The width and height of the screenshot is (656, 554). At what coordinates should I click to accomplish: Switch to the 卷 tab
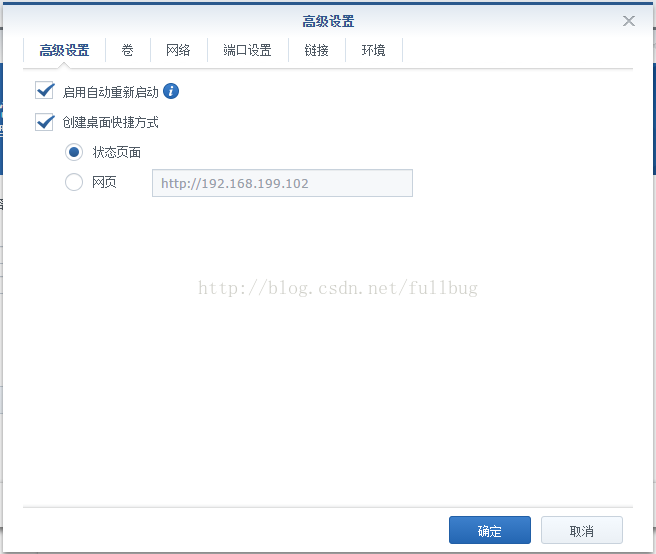coord(128,50)
